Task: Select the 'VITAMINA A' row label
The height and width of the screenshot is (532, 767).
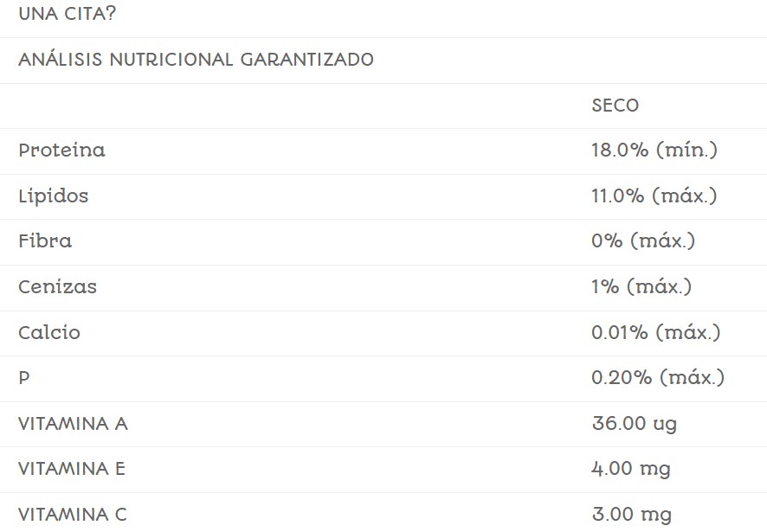Action: click(73, 424)
